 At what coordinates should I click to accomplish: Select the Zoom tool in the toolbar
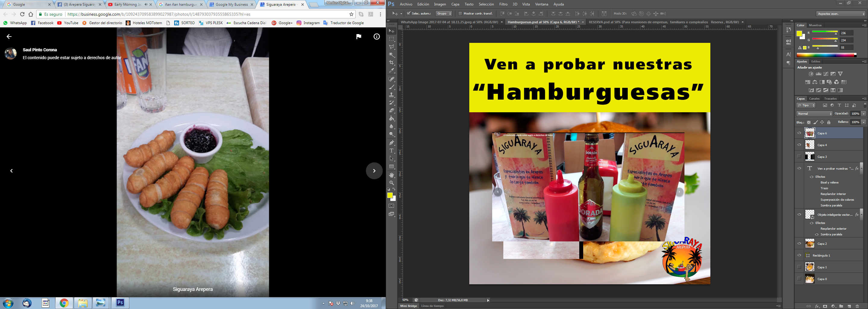[392, 183]
